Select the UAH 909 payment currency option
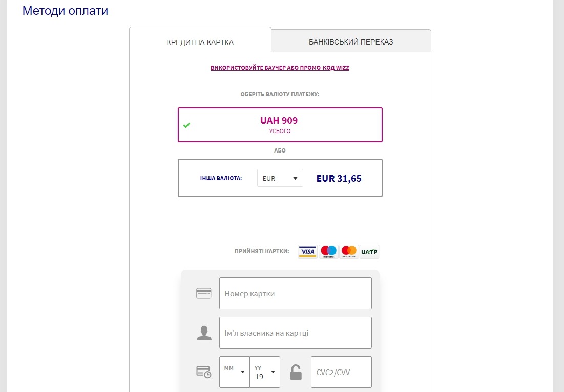This screenshot has height=392, width=564. point(280,125)
